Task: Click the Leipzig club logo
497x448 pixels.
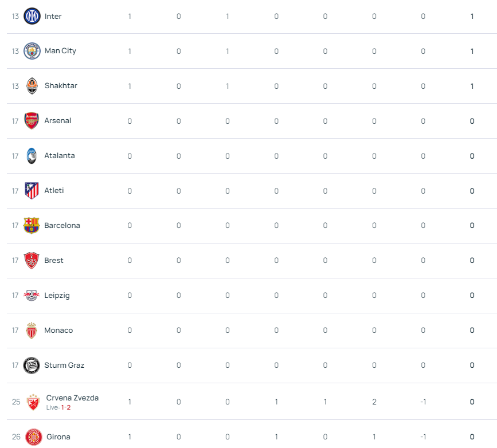Action: click(x=32, y=295)
